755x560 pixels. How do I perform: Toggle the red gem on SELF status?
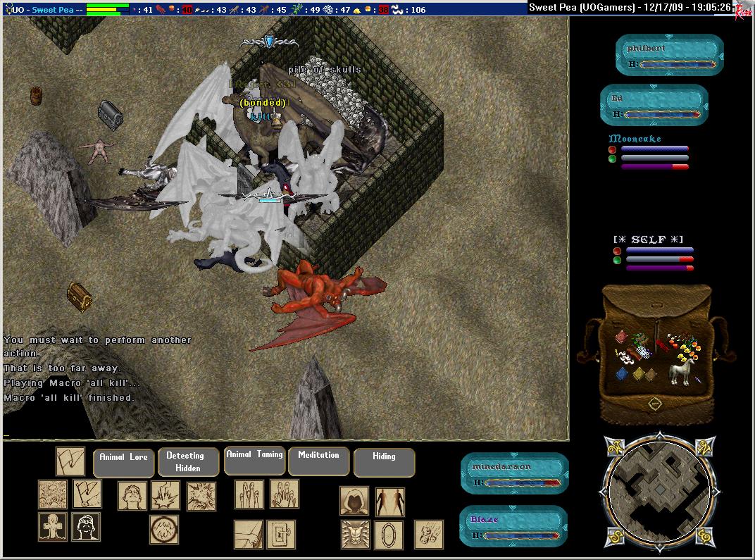click(617, 251)
